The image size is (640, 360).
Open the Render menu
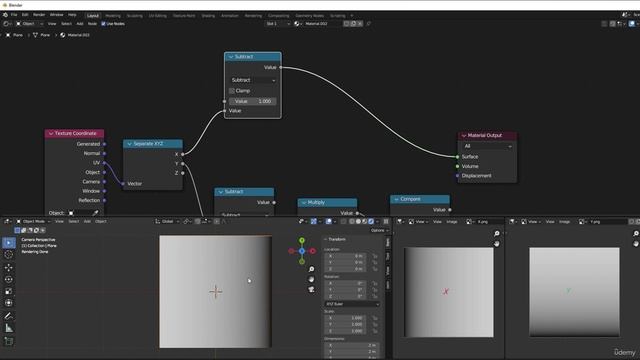pos(39,15)
